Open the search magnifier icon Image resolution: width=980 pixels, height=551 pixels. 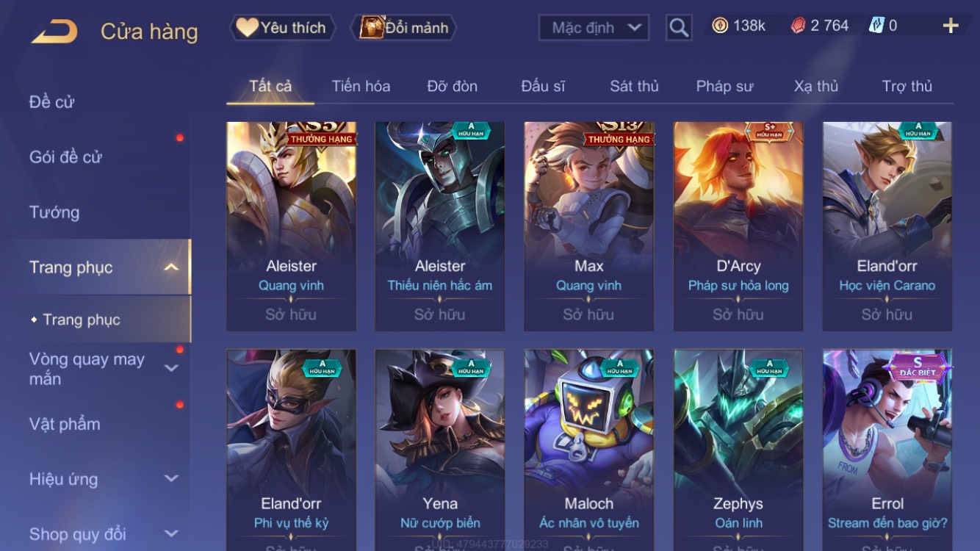[679, 28]
